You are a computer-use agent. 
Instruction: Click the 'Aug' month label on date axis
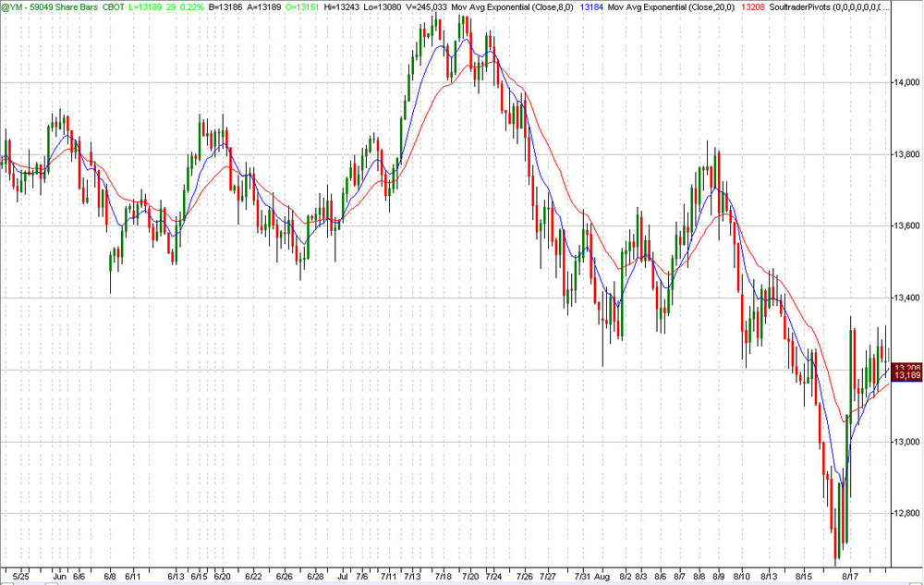[x=602, y=576]
